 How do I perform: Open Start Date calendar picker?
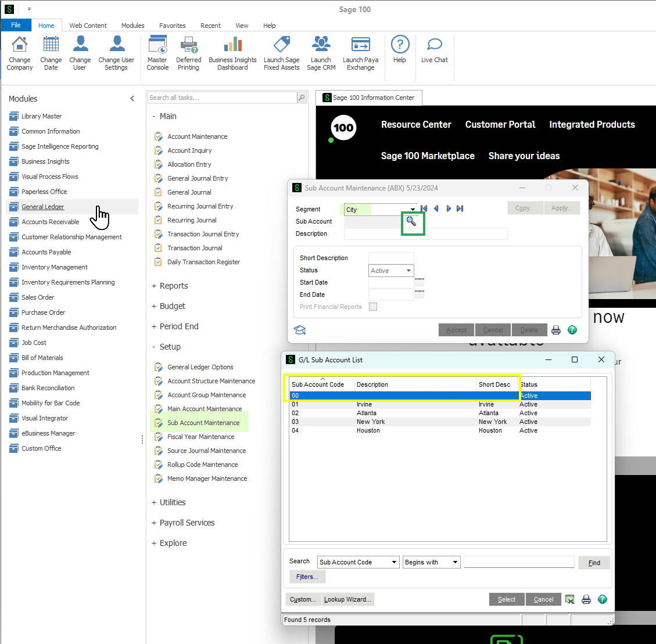coord(419,282)
